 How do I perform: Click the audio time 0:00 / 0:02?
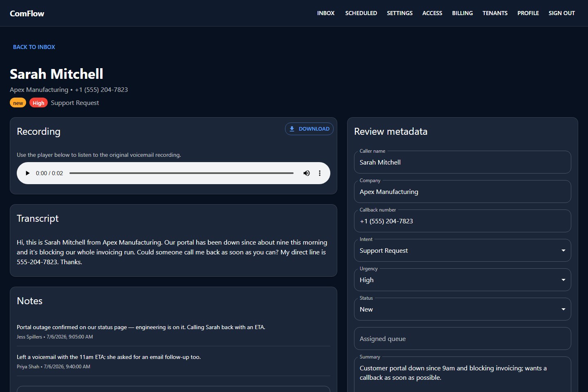point(49,173)
